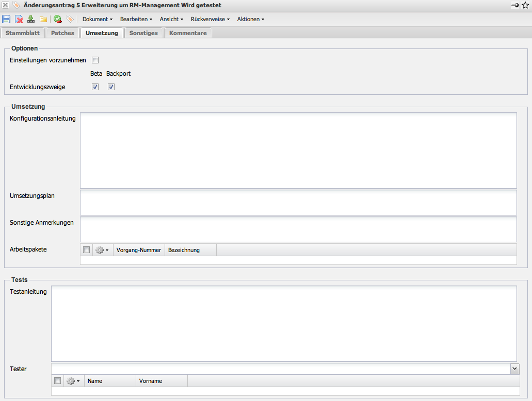Viewport: 532px width, 401px height.
Task: Click the yellow folder icon in toolbar
Action: [43, 19]
